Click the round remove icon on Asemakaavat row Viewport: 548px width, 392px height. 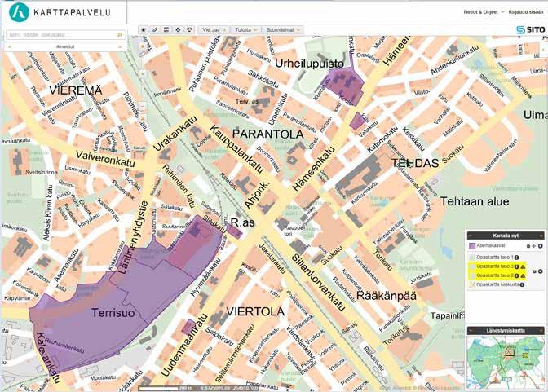click(541, 246)
